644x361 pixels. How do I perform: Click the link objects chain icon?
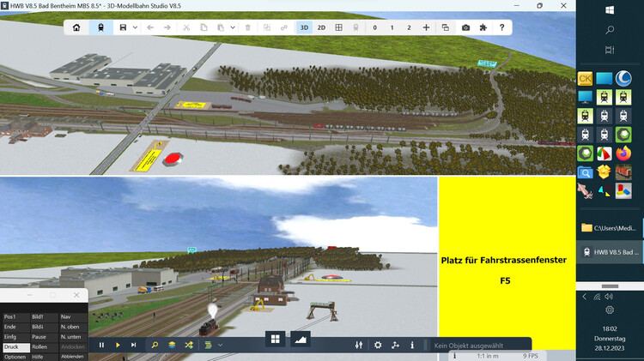pos(284,27)
